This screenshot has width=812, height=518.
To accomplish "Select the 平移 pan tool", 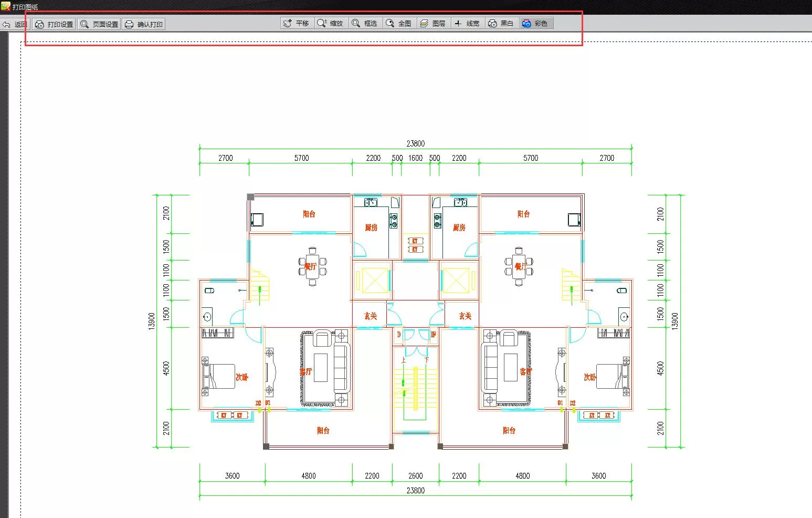I will tap(297, 23).
